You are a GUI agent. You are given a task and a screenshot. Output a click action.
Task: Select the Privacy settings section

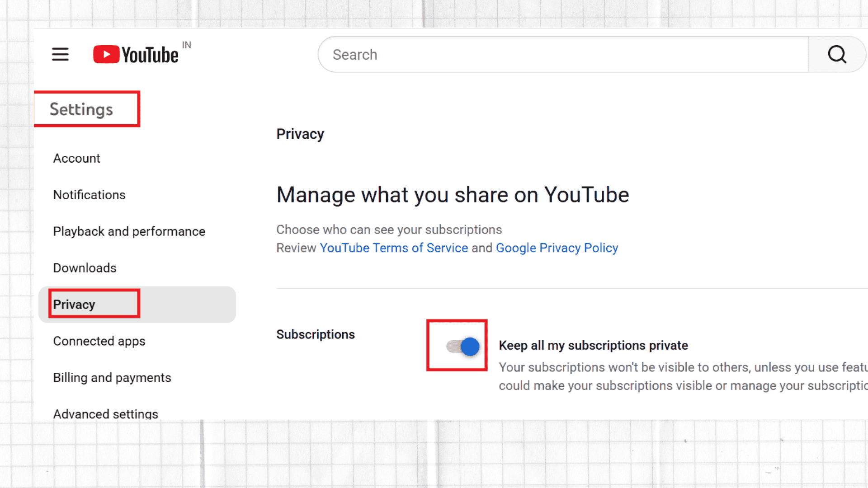(74, 304)
